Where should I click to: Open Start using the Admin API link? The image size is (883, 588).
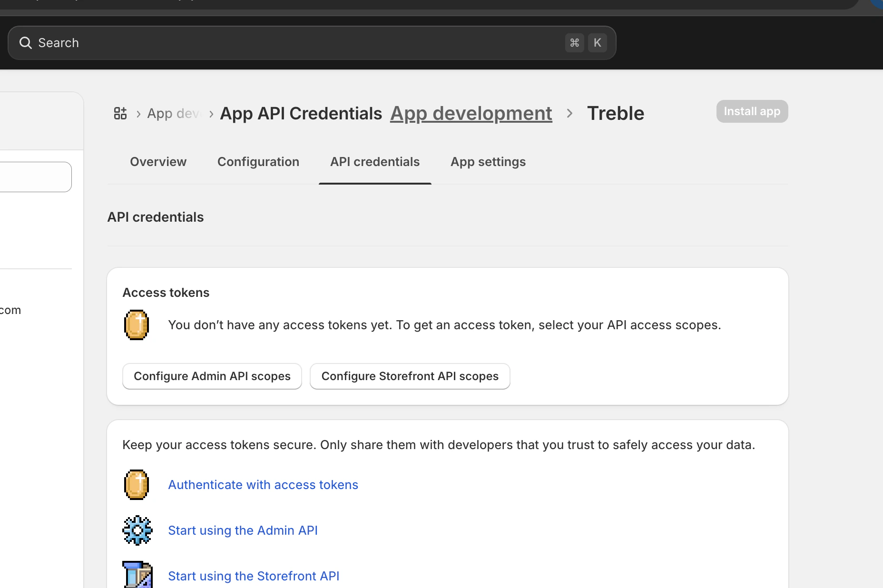click(x=243, y=530)
